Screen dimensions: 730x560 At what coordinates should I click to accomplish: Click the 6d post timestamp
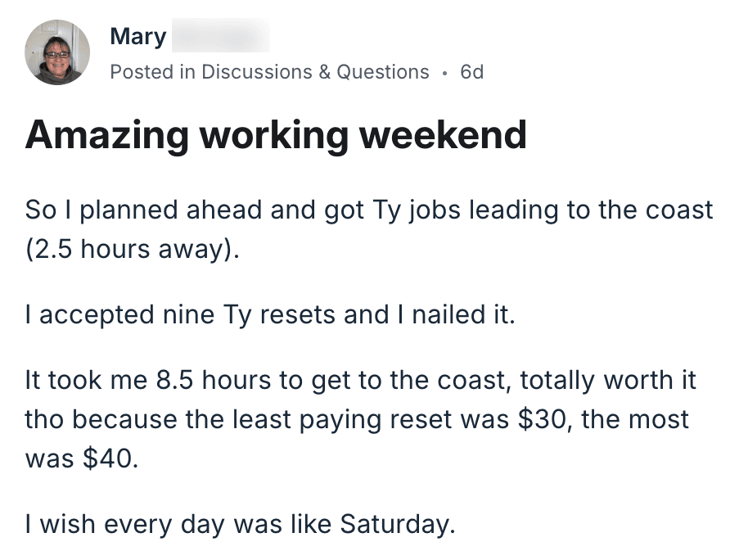point(471,72)
